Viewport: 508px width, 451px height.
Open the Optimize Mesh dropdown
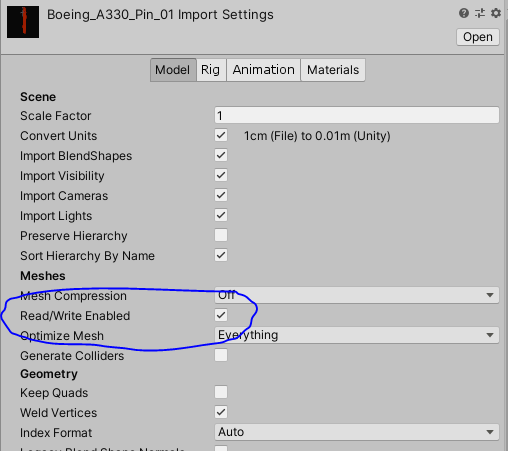pyautogui.click(x=357, y=335)
